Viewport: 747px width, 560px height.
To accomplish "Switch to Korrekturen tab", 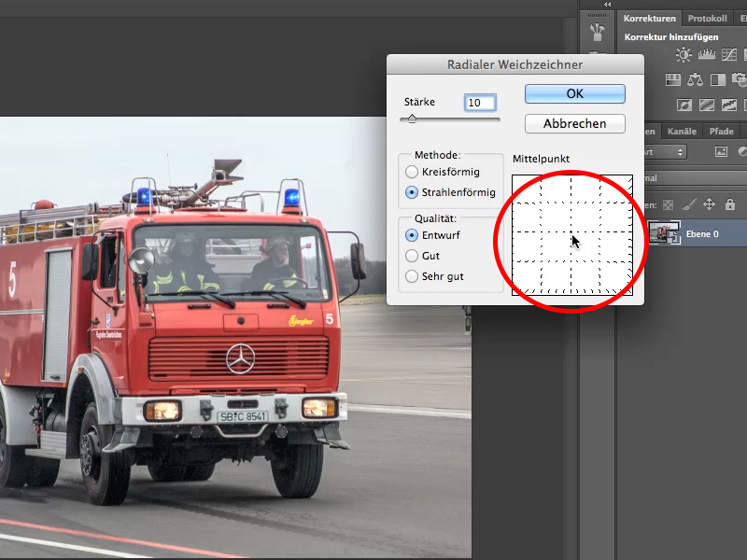I will 649,18.
